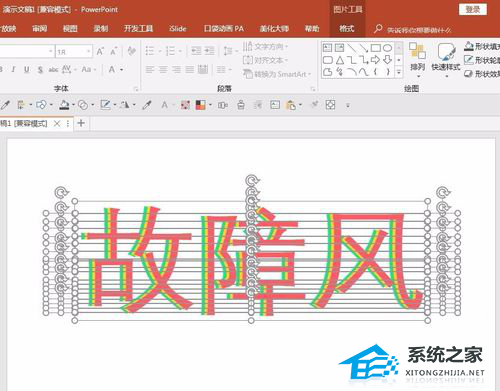Insert a text box from the shapes gallery

pyautogui.click(x=327, y=48)
